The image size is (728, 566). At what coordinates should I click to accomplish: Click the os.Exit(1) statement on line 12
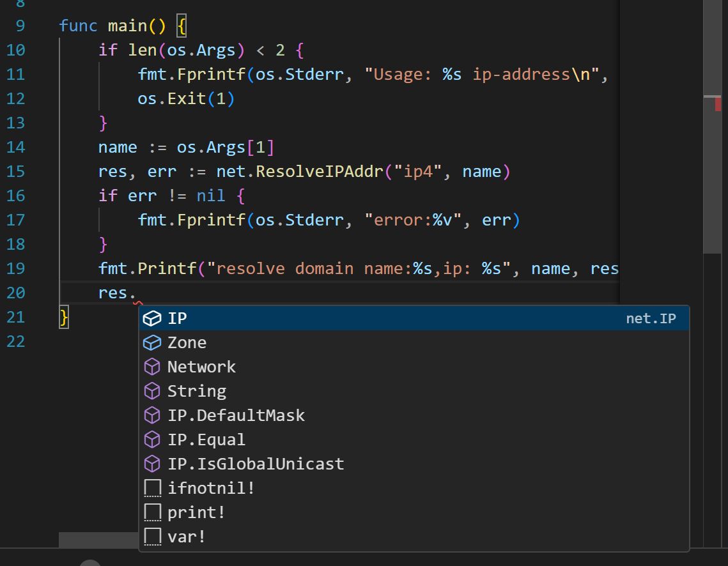(186, 98)
